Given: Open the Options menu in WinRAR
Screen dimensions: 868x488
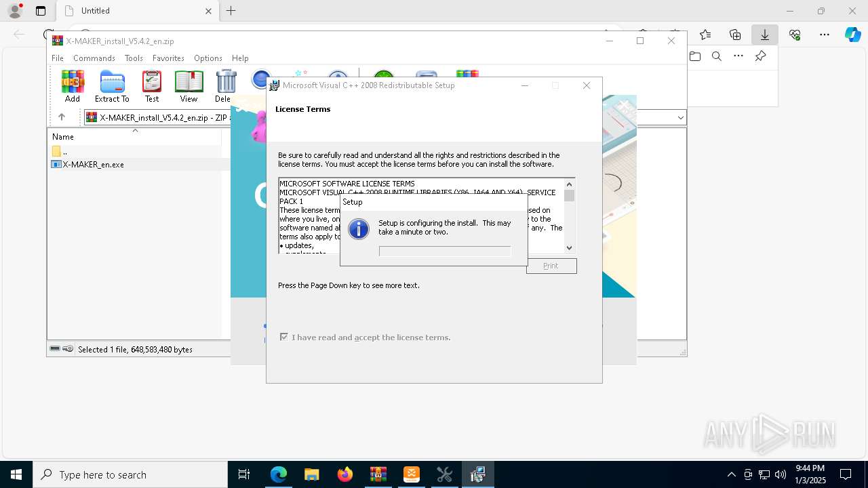Looking at the screenshot, I should [208, 58].
